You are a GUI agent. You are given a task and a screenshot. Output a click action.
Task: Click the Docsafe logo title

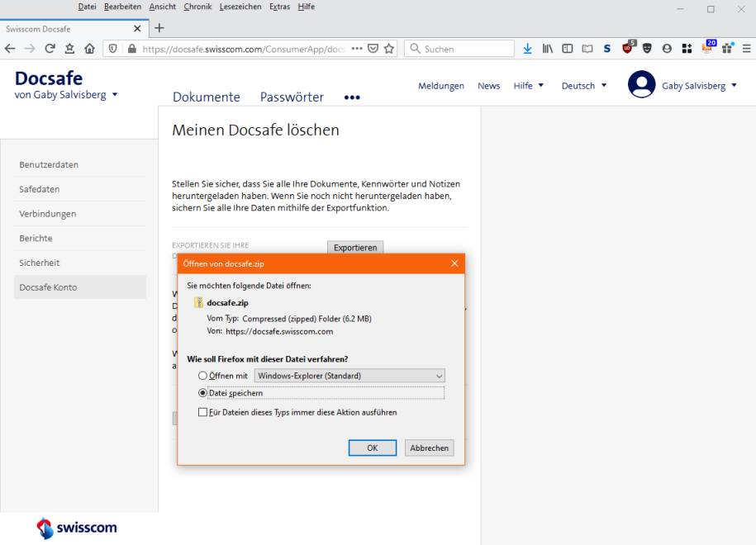point(49,78)
